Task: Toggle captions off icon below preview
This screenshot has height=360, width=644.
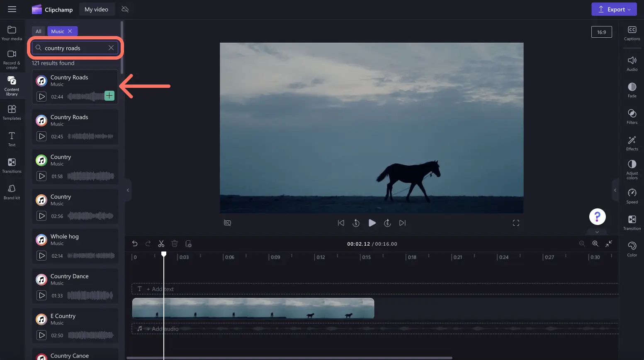Action: tap(227, 223)
